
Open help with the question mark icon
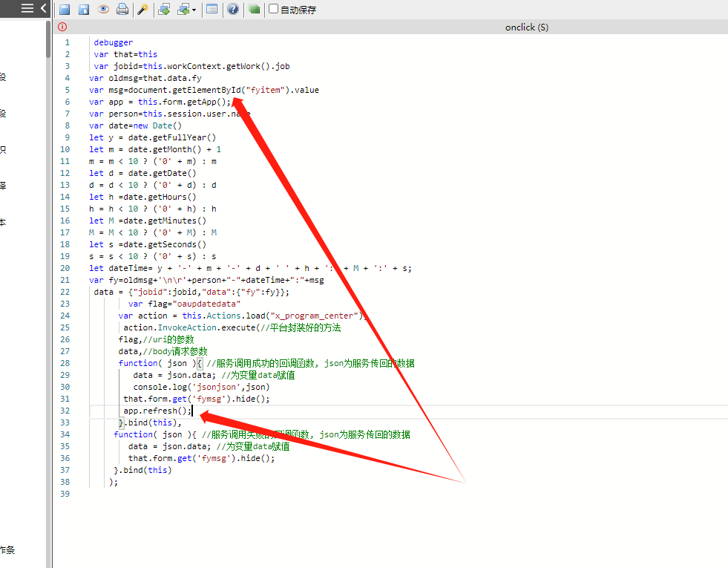(x=233, y=10)
